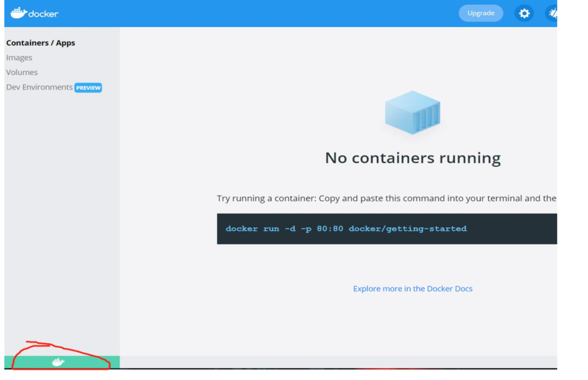Image resolution: width=588 pixels, height=380 pixels.
Task: Click the blue container illustration
Action: 412,112
